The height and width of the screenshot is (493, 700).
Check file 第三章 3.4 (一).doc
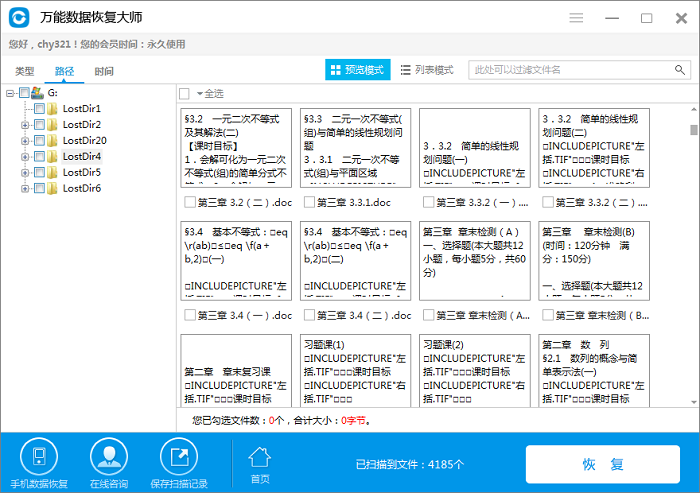click(190, 315)
